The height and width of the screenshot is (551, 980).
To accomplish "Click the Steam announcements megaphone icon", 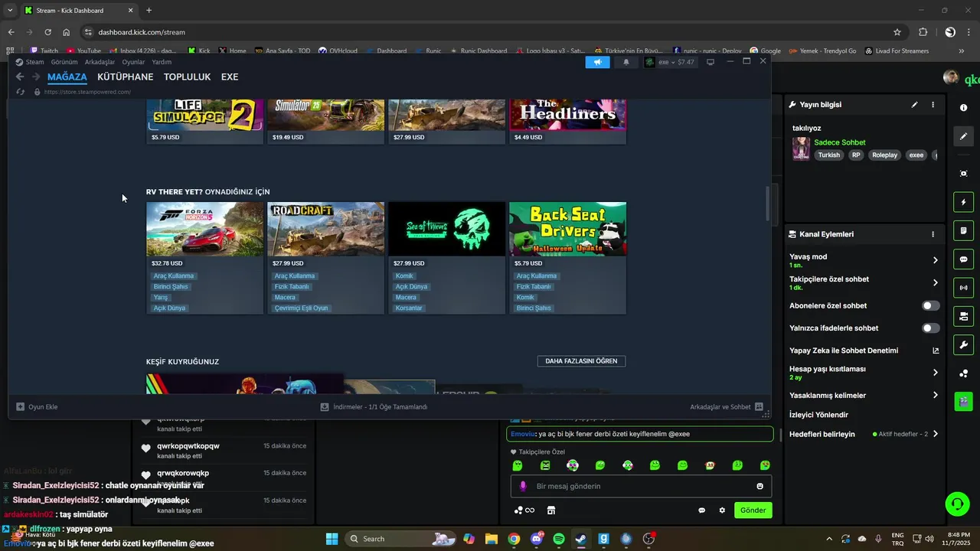I will pyautogui.click(x=598, y=62).
